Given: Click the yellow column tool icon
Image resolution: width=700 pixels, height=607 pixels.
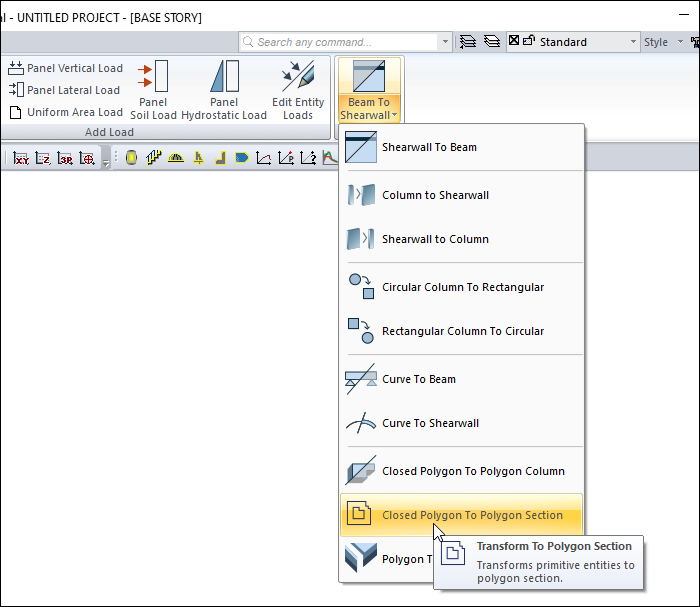Looking at the screenshot, I should (x=131, y=158).
